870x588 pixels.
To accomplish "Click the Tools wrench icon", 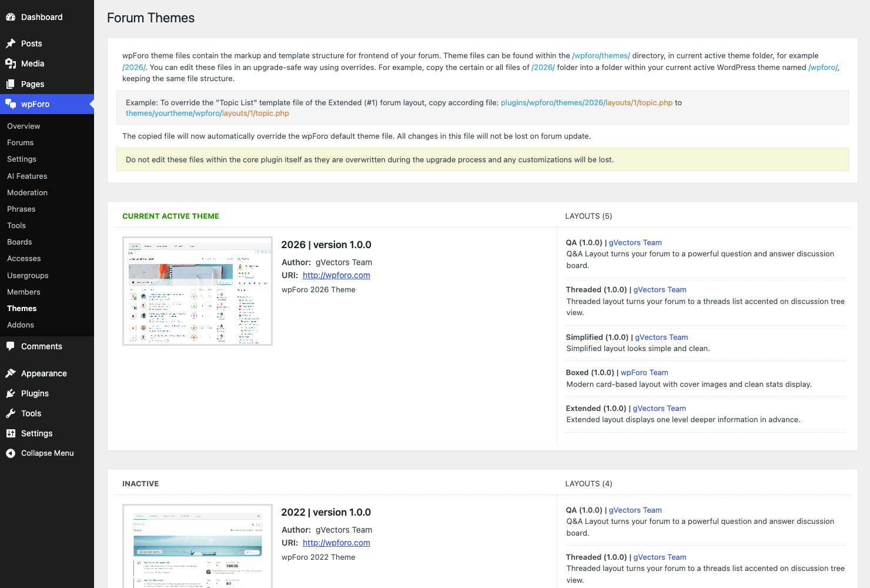I will pyautogui.click(x=11, y=413).
